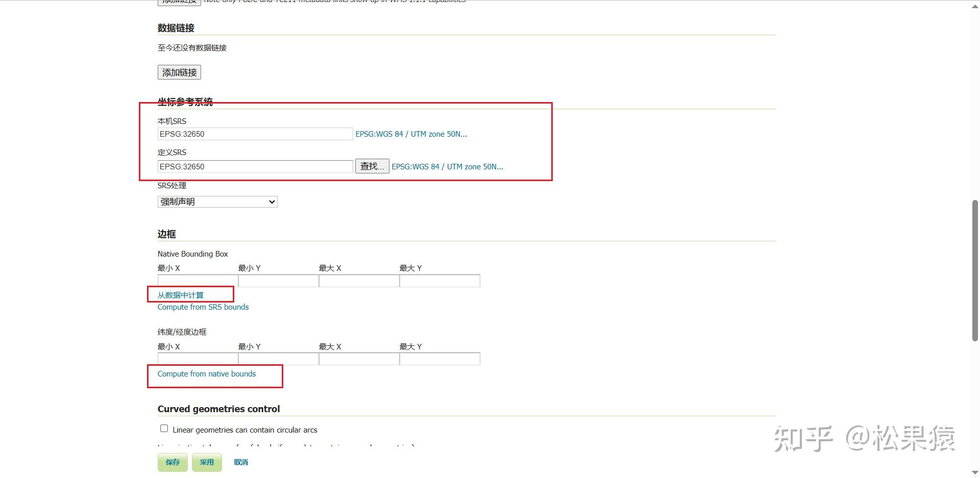
Task: Click the 最小 X field under Native Bounding Box
Action: 197,281
